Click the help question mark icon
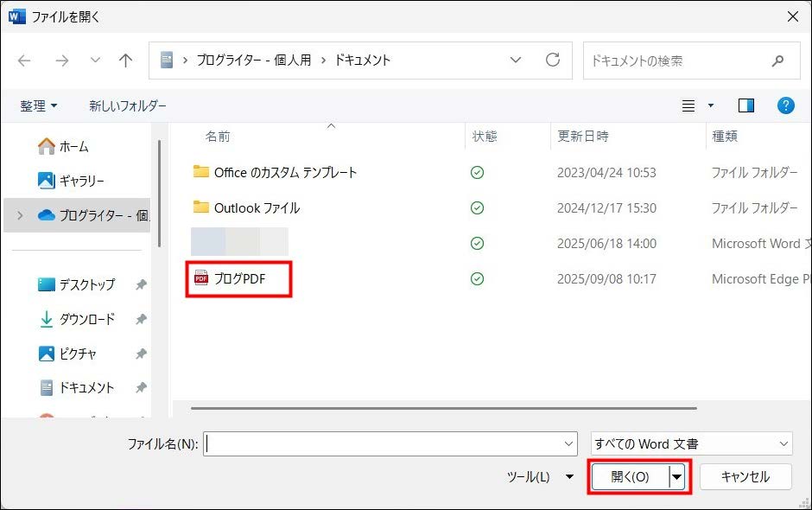Image resolution: width=812 pixels, height=510 pixels. point(785,105)
